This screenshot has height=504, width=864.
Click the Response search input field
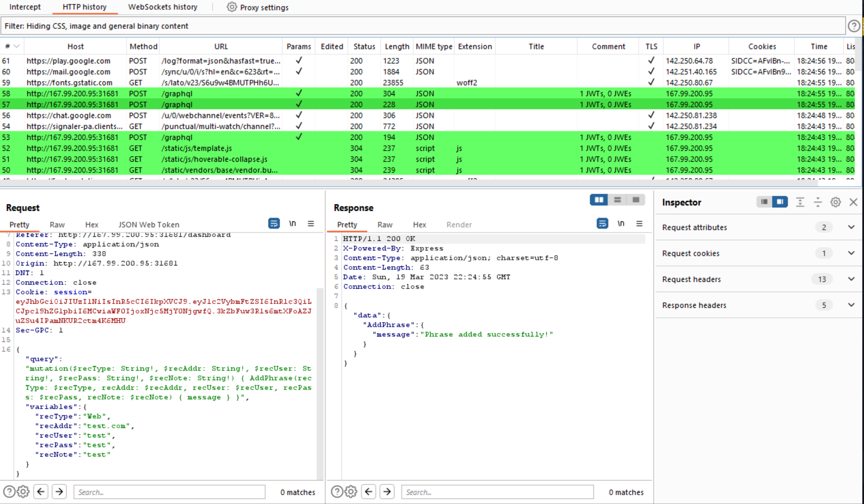pyautogui.click(x=497, y=492)
